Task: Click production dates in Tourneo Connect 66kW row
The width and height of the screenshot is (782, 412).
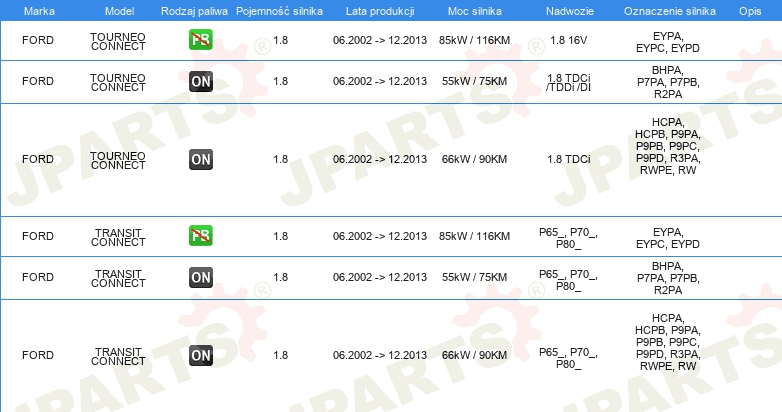Action: [x=380, y=160]
